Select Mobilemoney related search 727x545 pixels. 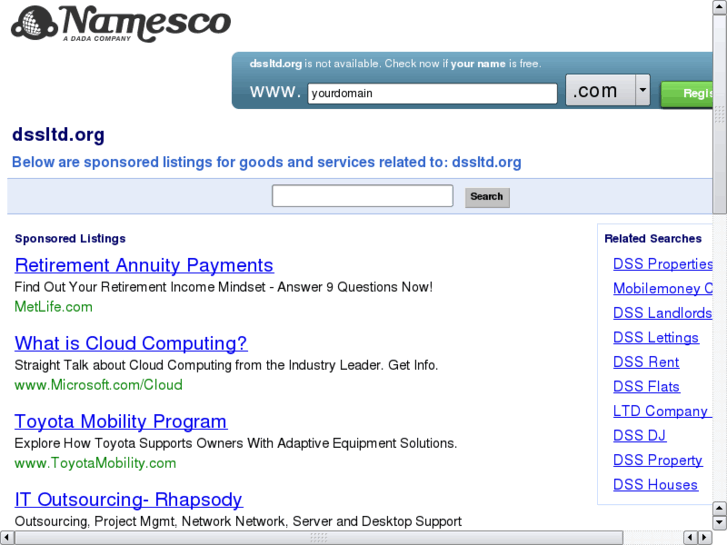pos(663,289)
